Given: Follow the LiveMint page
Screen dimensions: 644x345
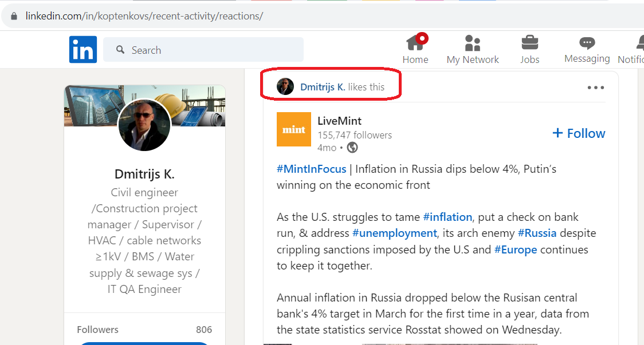Looking at the screenshot, I should (579, 133).
